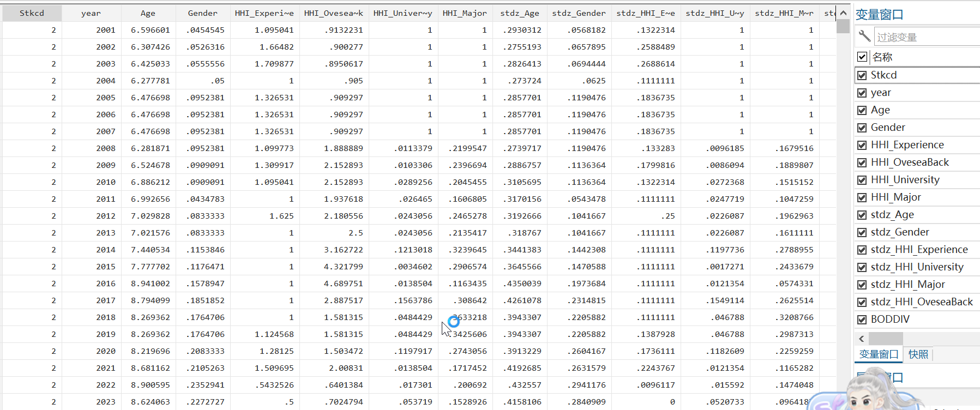Toggle the 名称 select-all checkbox
Image resolution: width=980 pixels, height=410 pixels.
click(862, 57)
